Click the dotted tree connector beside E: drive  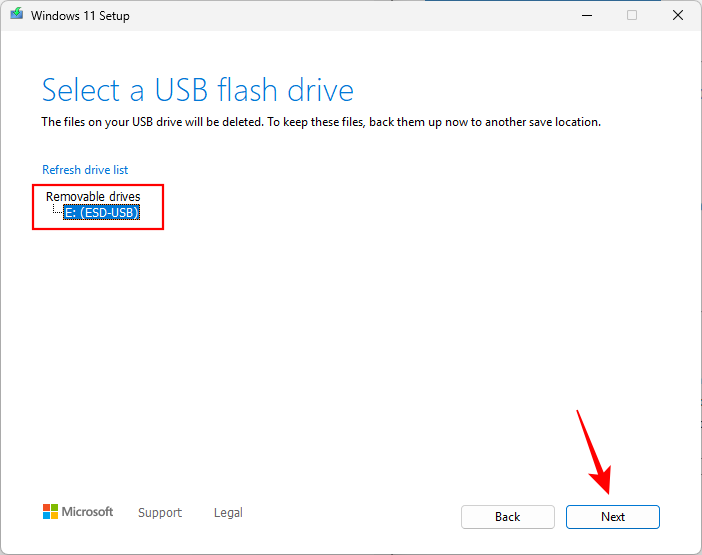tap(56, 211)
